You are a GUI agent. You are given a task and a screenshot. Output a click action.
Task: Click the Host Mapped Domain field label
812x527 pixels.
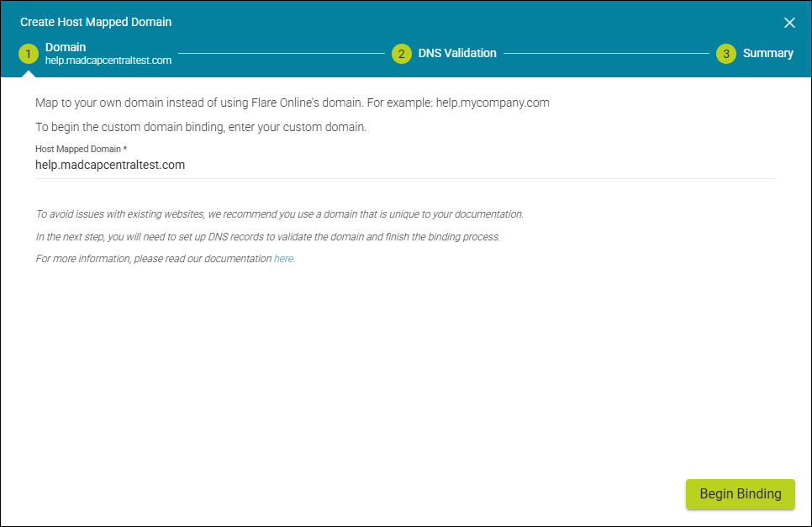[x=81, y=149]
